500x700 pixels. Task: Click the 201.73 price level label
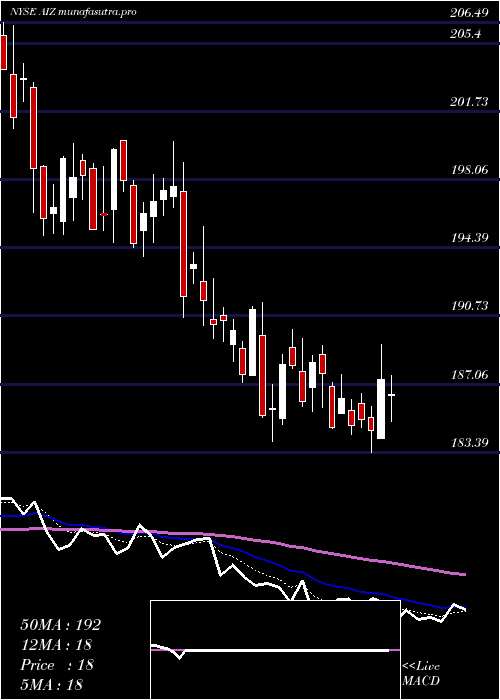[x=469, y=102]
